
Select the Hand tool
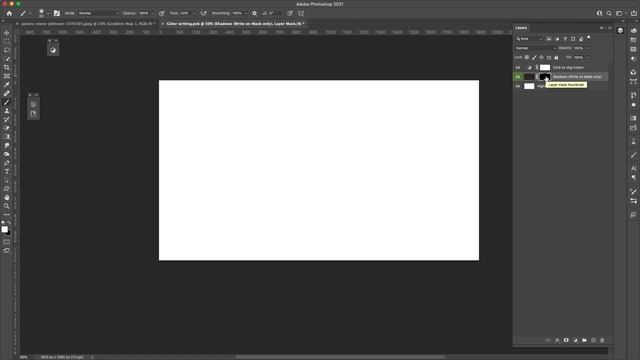[7, 198]
